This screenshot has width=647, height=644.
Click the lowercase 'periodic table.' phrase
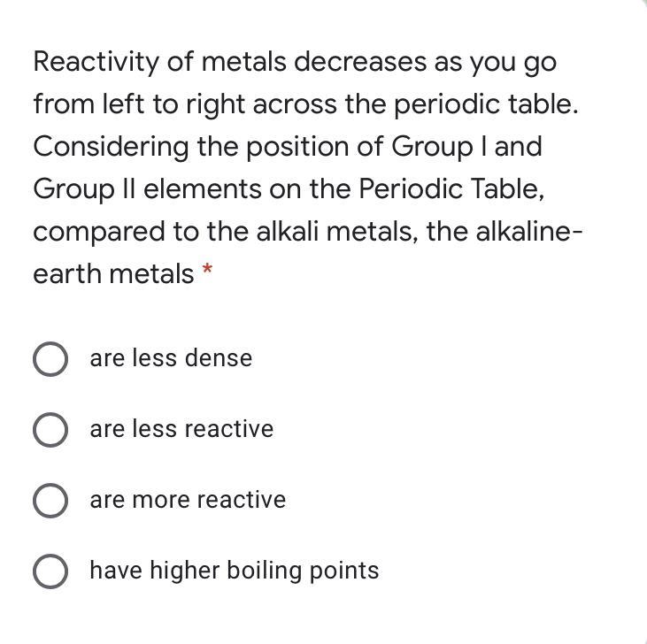pyautogui.click(x=486, y=104)
